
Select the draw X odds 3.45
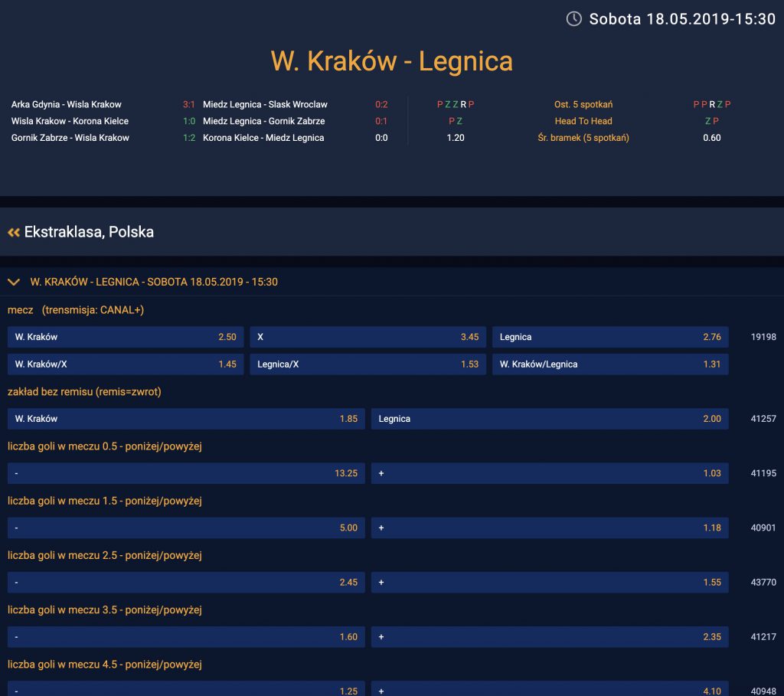point(367,337)
